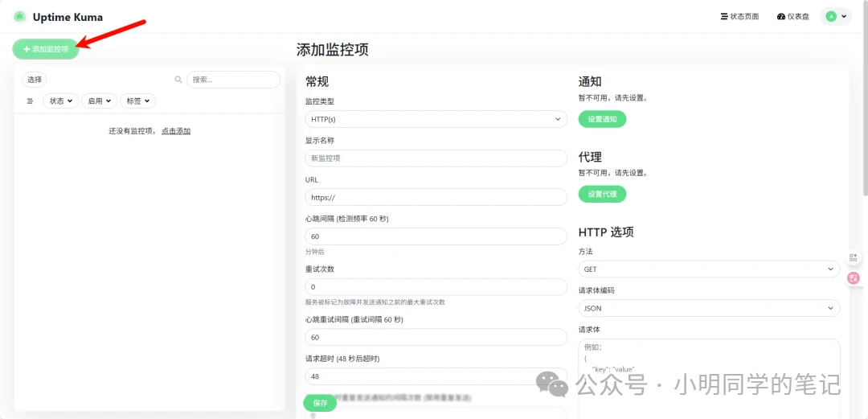Click the Uptime Kuma logo icon

pyautogui.click(x=20, y=17)
